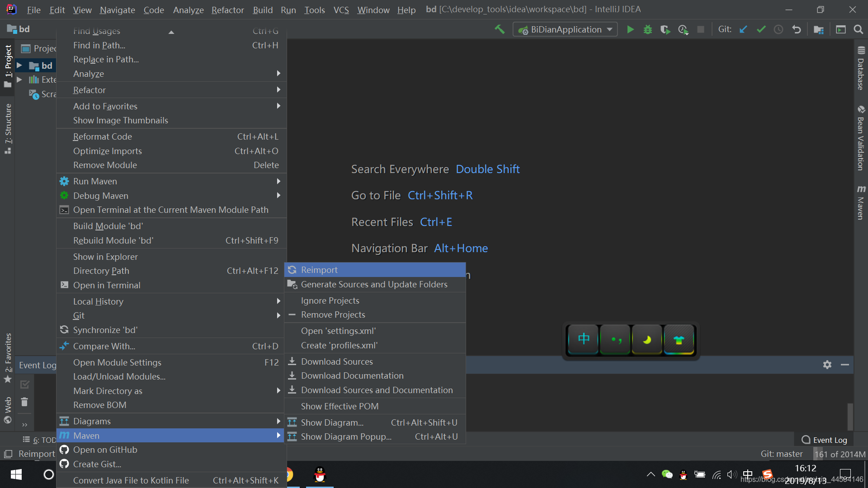Click Reimport in Maven submenu
Image resolution: width=868 pixels, height=488 pixels.
[375, 270]
